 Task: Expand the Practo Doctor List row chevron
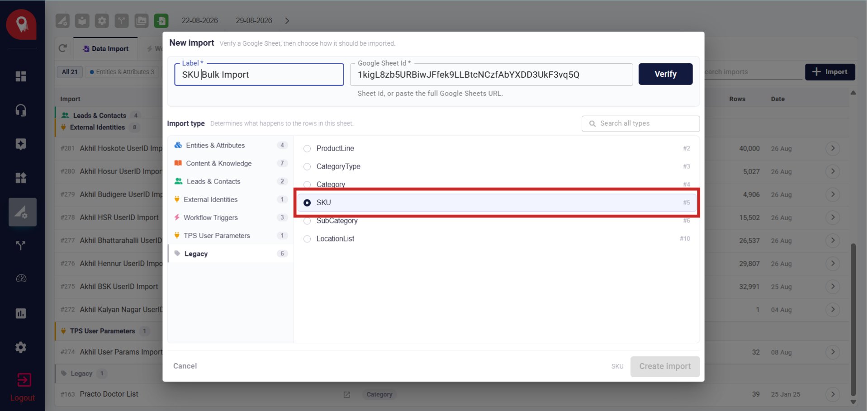[833, 394]
